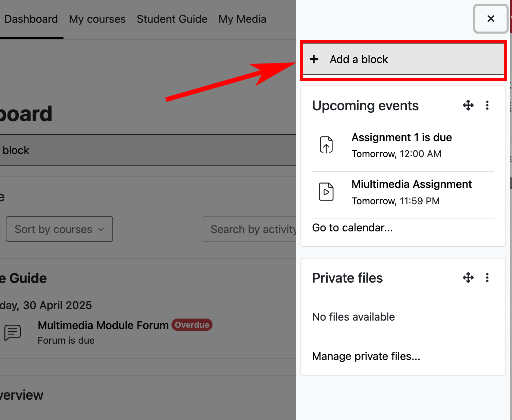Click the add block bar on the dashboard page
This screenshot has height=420, width=512.
(x=148, y=150)
